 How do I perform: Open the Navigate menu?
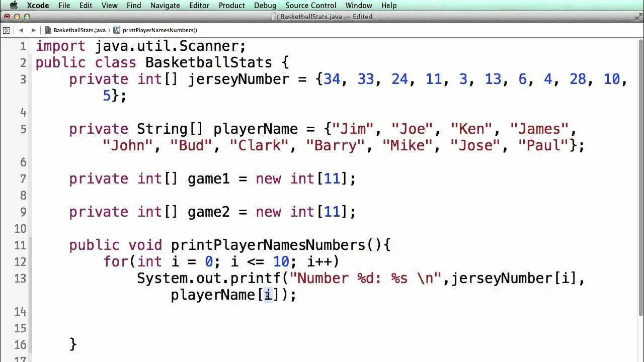point(165,6)
